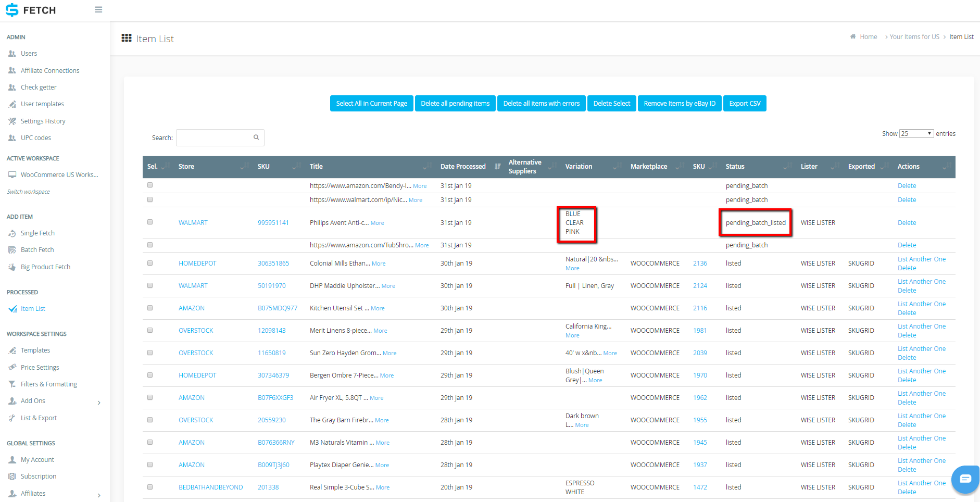980x502 pixels.
Task: Click List Another One for Kitchen Utensil Set
Action: point(921,304)
